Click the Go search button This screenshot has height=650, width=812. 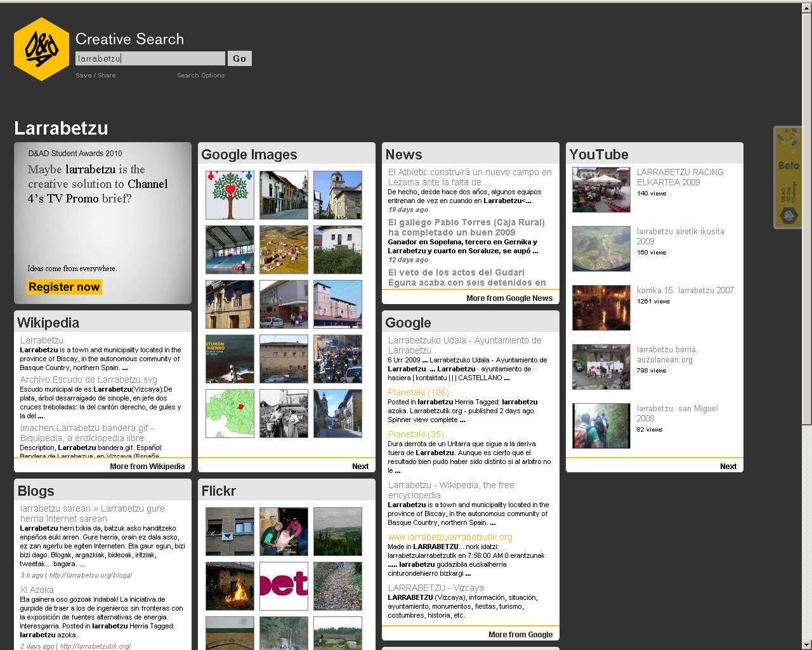(240, 58)
